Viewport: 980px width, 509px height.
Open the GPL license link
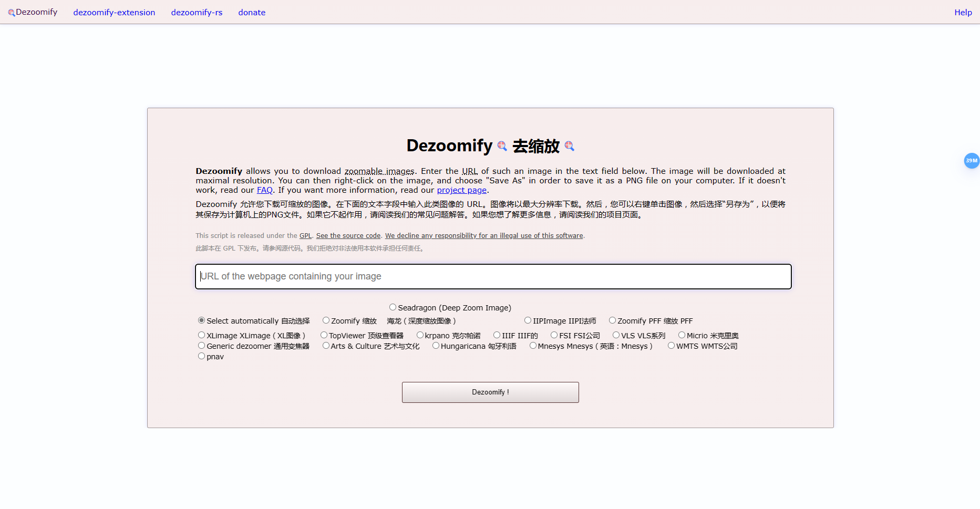pyautogui.click(x=305, y=236)
